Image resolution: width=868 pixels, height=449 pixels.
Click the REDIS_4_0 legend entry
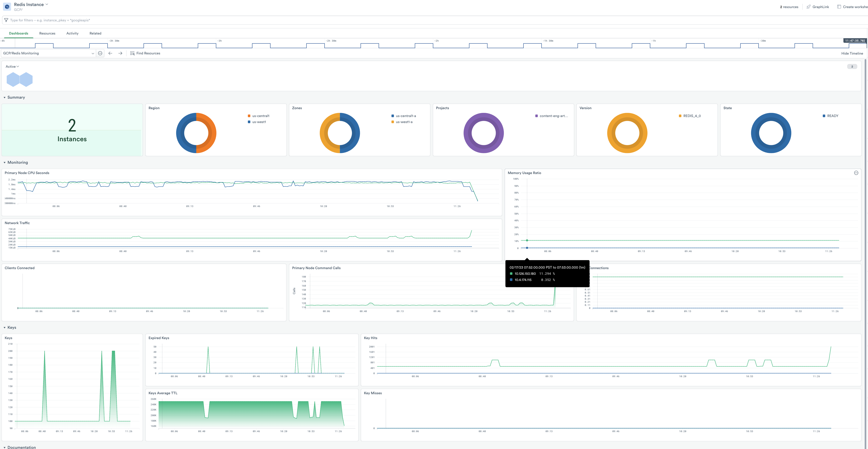[x=690, y=116]
